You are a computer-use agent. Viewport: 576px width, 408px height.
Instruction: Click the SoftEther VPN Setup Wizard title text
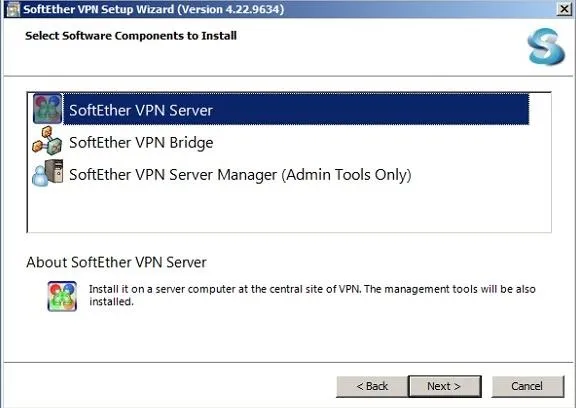[154, 9]
